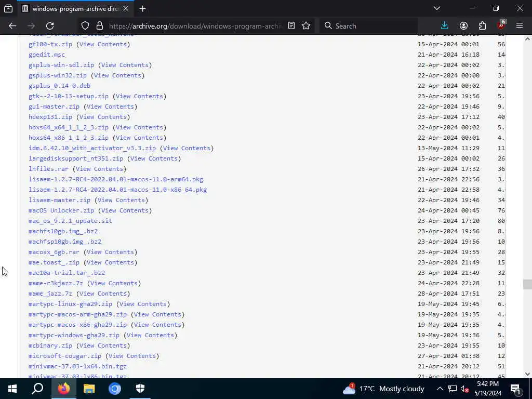Open the Firefox application menu

tap(520, 26)
